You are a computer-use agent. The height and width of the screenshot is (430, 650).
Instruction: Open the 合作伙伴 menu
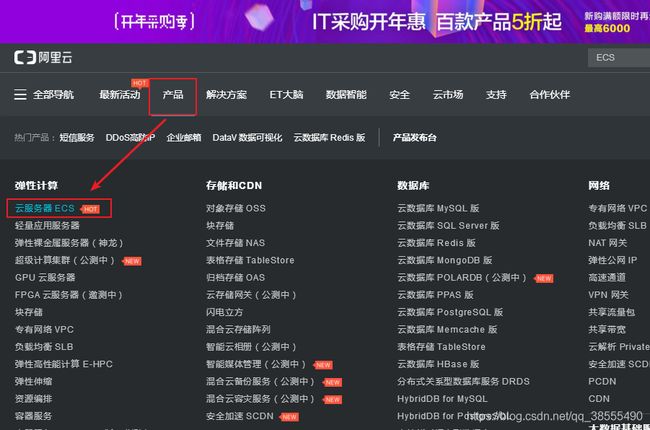[550, 95]
